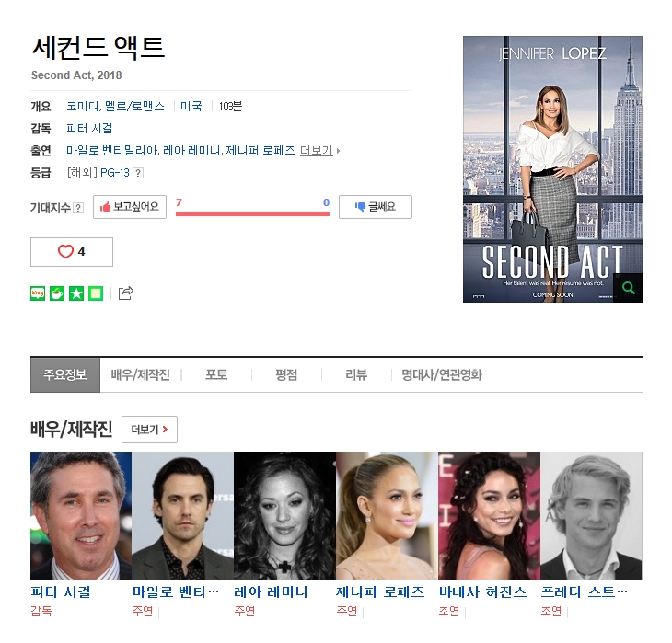Screen dimensions: 672x643
Task: Click the 미국 country link
Action: point(191,106)
